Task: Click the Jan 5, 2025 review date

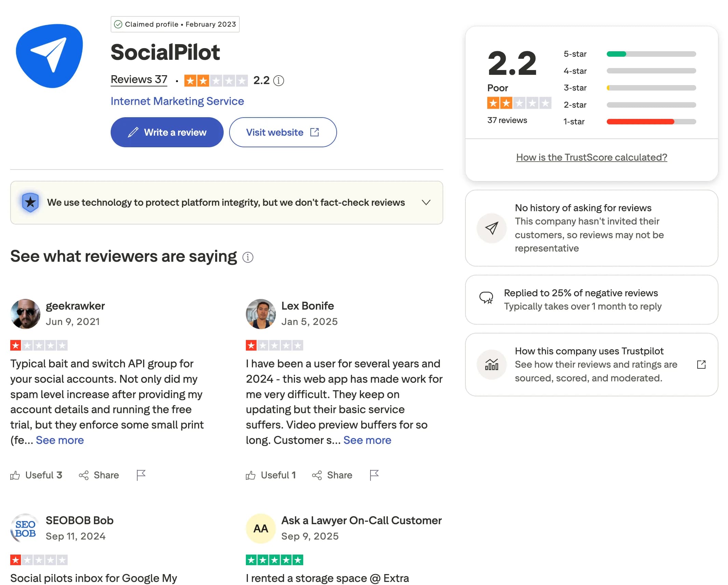Action: click(309, 322)
